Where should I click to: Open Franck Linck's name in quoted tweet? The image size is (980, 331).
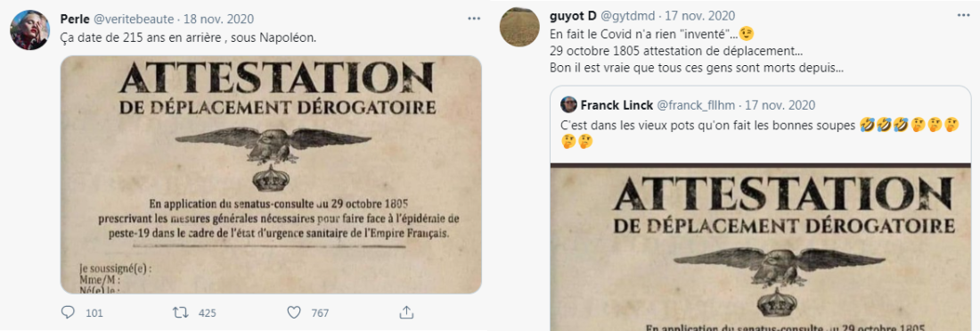(x=616, y=104)
